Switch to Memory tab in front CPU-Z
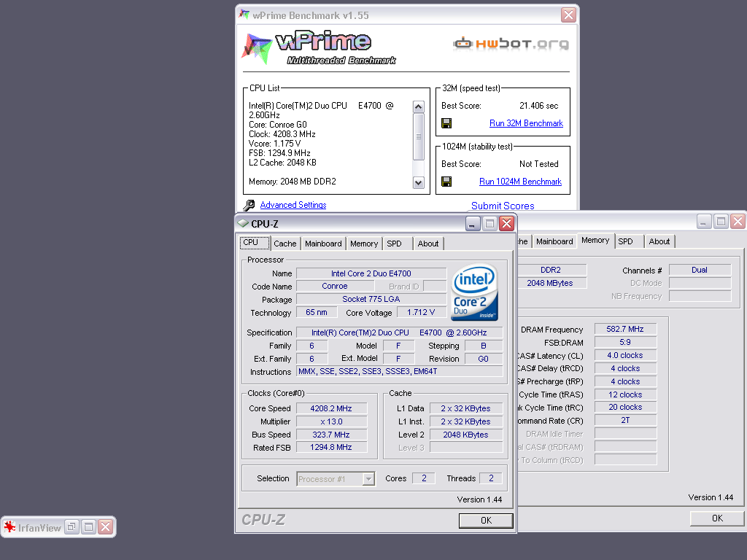Image resolution: width=747 pixels, height=560 pixels. tap(364, 244)
